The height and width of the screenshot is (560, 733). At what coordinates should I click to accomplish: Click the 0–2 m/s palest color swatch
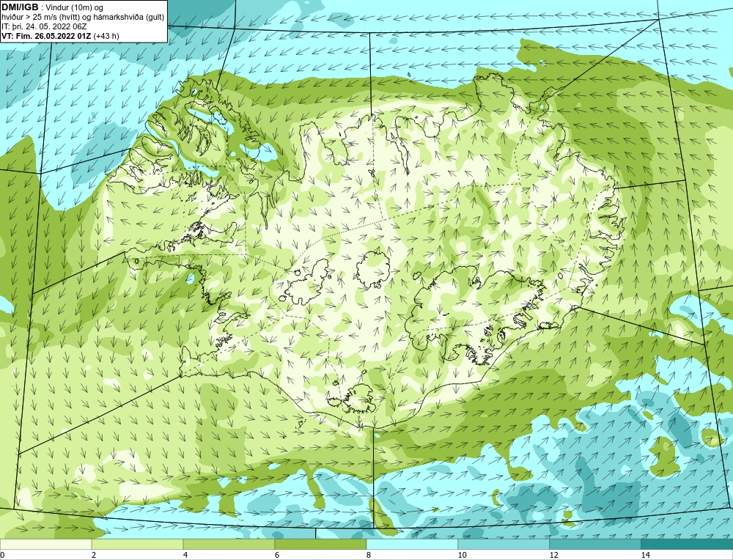point(45,544)
